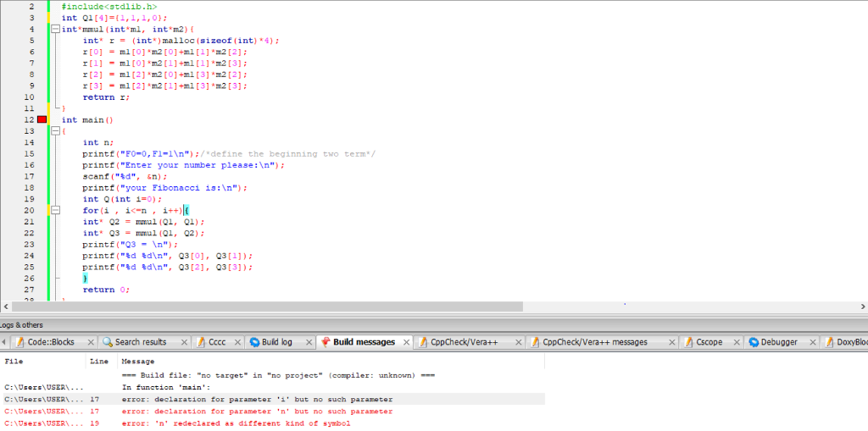Switch to CppCheck/Vera++ messages tab
Image resolution: width=868 pixels, height=431 pixels.
coord(595,342)
